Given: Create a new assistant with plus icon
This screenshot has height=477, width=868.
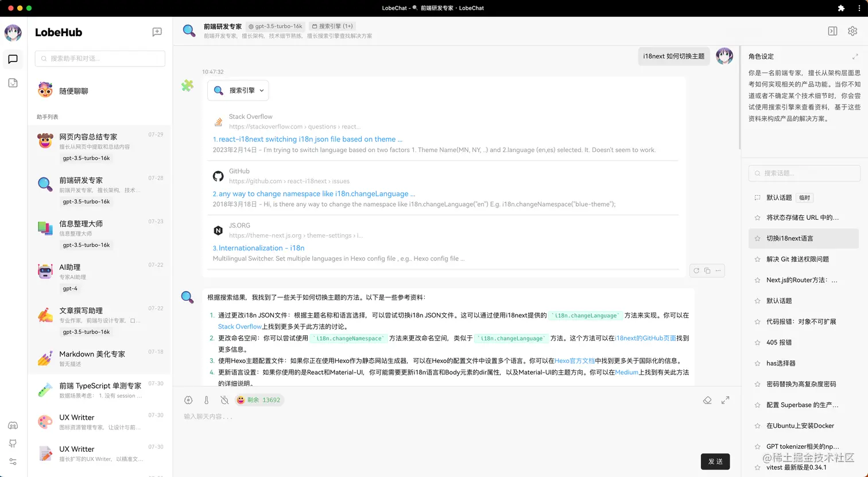Looking at the screenshot, I should (x=157, y=32).
